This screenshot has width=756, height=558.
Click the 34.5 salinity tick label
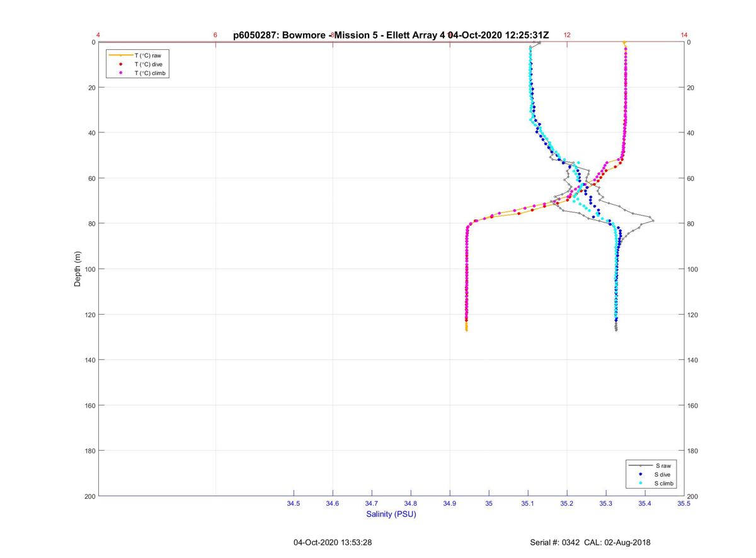coord(294,503)
